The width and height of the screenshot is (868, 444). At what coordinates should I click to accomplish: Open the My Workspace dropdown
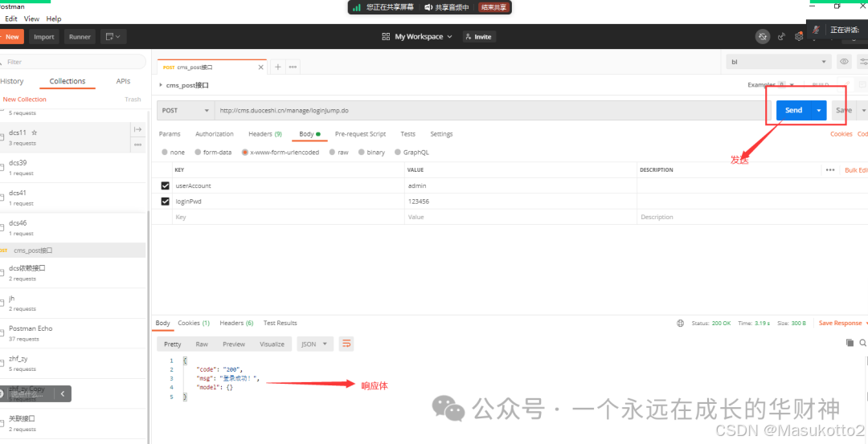417,36
